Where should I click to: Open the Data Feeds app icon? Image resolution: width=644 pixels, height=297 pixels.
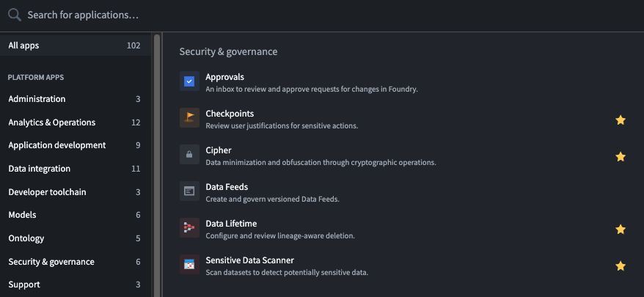[189, 191]
